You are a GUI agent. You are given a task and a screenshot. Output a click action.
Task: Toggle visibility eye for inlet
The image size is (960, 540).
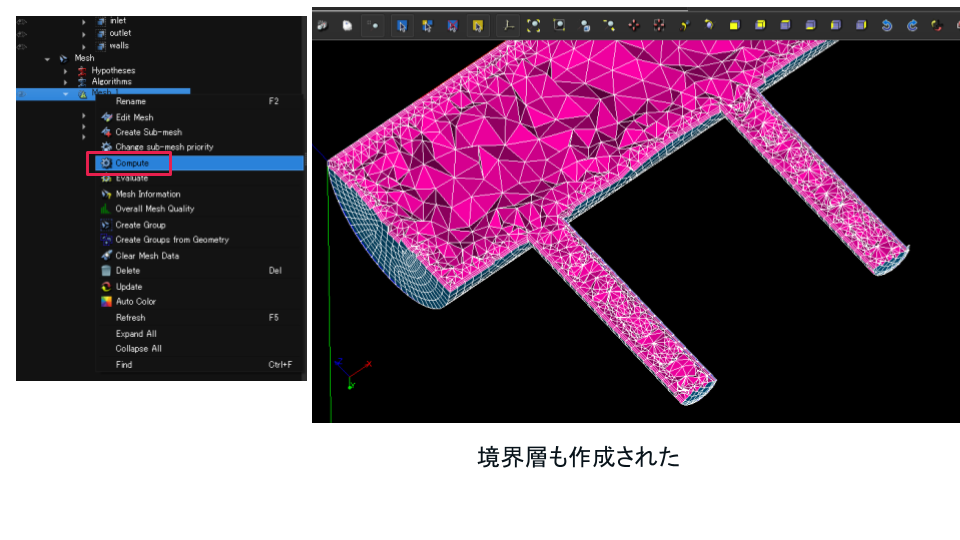[23, 21]
